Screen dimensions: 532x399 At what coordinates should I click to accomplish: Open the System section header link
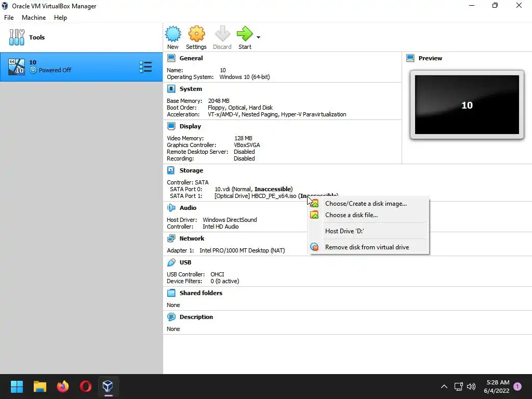click(191, 89)
